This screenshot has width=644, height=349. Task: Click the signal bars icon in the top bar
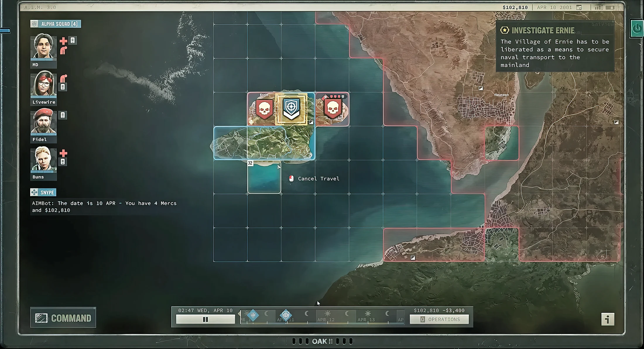(x=599, y=8)
